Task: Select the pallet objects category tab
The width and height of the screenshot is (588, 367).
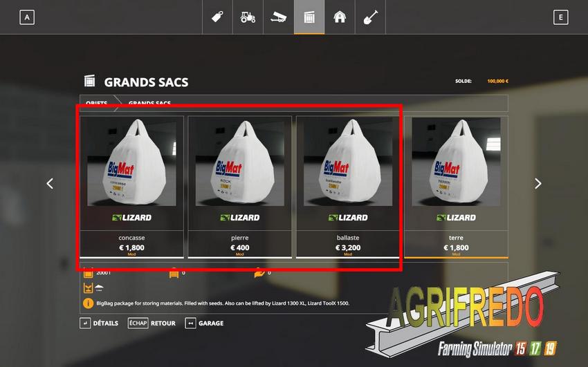Action: tap(309, 17)
